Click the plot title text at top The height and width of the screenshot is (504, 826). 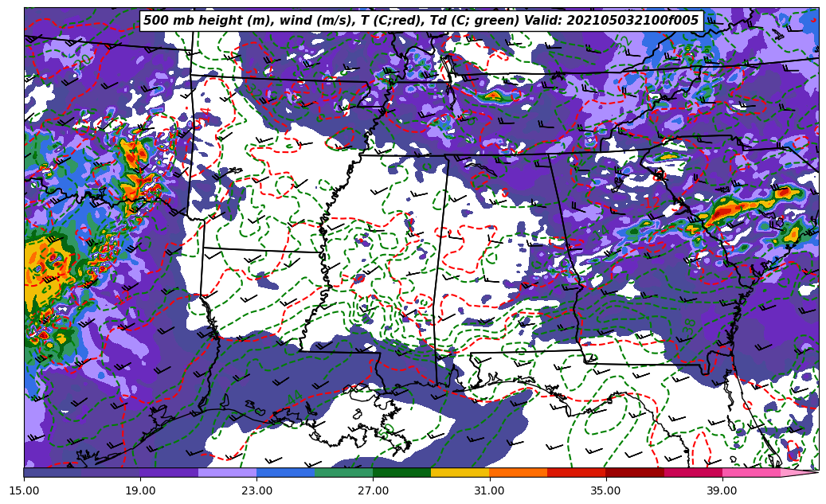(421, 21)
